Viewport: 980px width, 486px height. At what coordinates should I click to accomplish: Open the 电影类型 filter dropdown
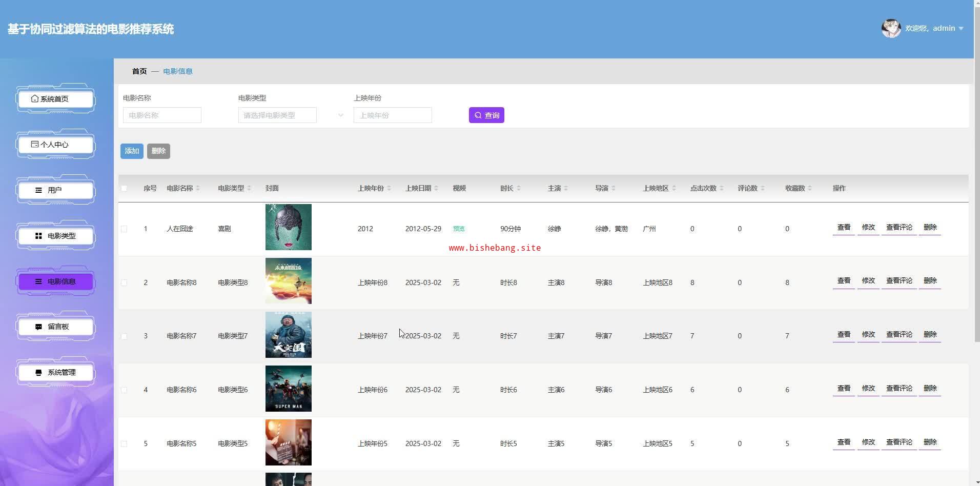click(291, 115)
